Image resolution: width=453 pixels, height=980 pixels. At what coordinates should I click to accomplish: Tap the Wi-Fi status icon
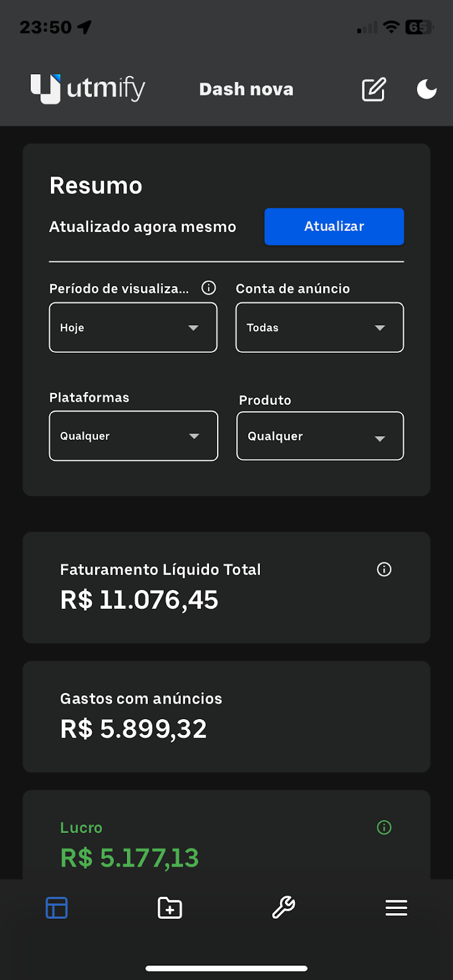pos(390,27)
